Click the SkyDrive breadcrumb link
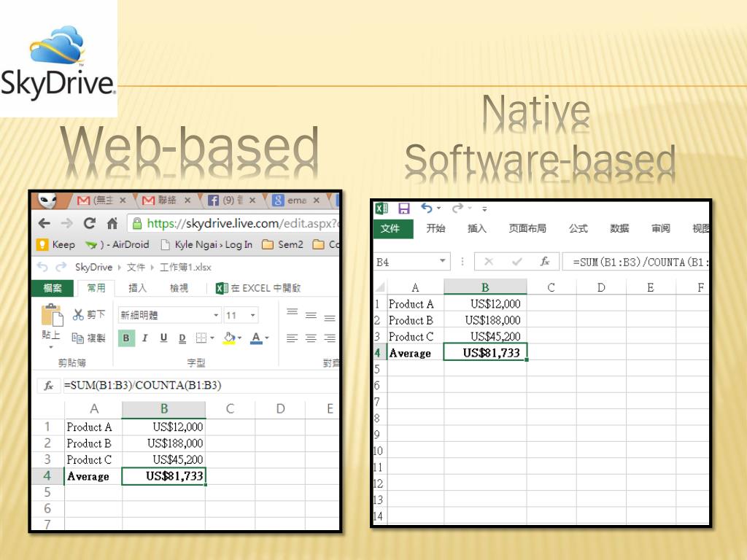The height and width of the screenshot is (560, 747). click(x=93, y=267)
